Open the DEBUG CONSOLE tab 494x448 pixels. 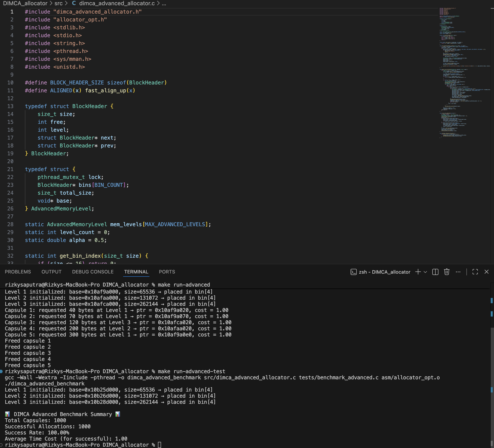[x=93, y=272]
